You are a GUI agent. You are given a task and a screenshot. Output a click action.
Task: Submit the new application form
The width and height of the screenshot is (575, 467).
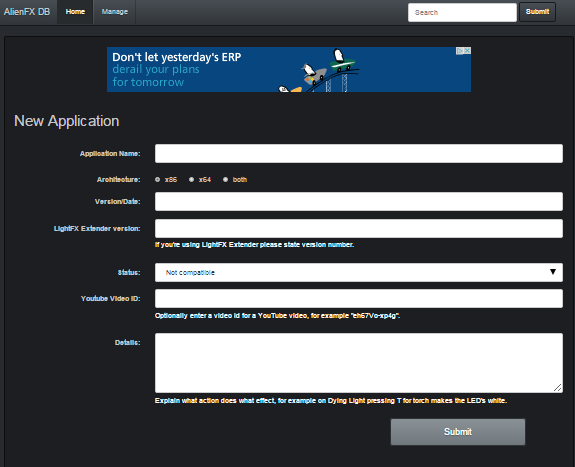pyautogui.click(x=458, y=432)
